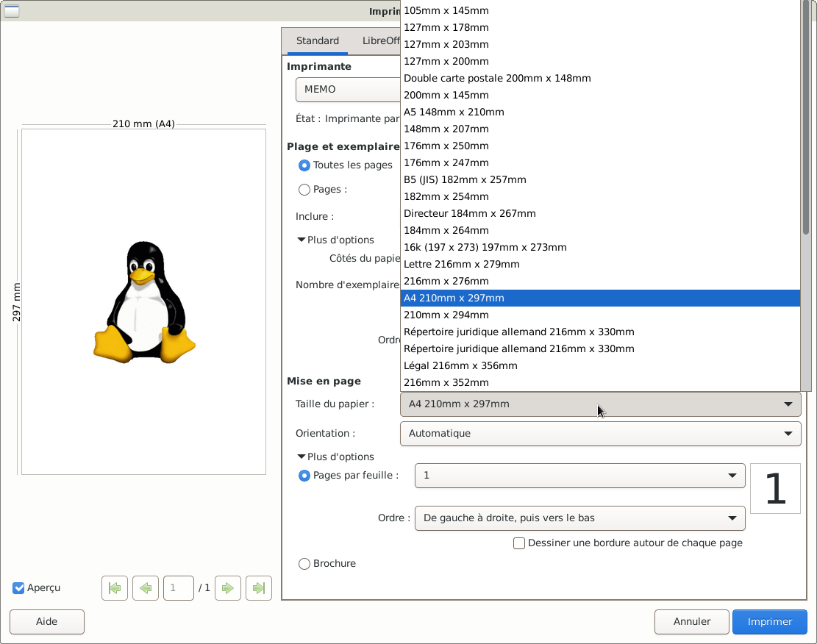The image size is (817, 644).
Task: Select 148mm x 207mm paper size
Action: (x=600, y=129)
